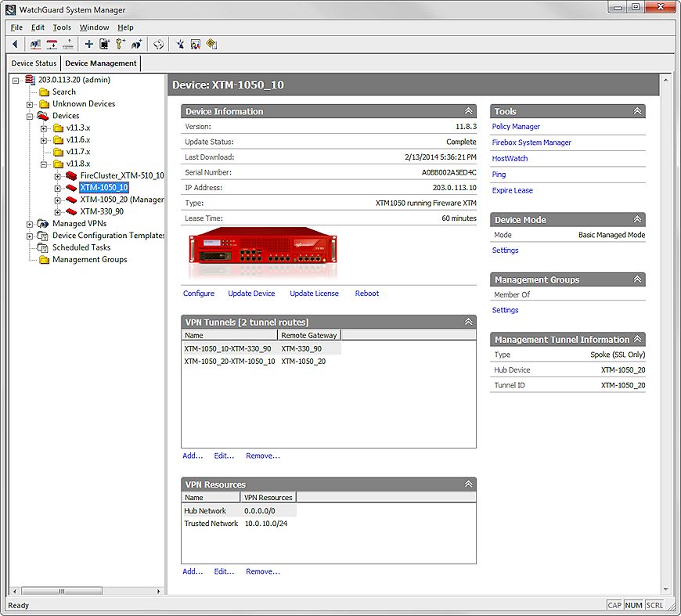Click the back navigation arrow icon
Screen dimensions: 681x616
click(x=14, y=44)
